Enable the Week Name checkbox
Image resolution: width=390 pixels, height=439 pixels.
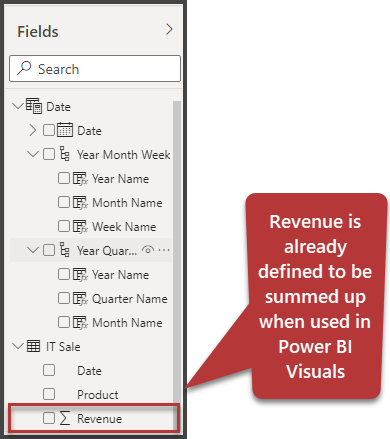[64, 226]
